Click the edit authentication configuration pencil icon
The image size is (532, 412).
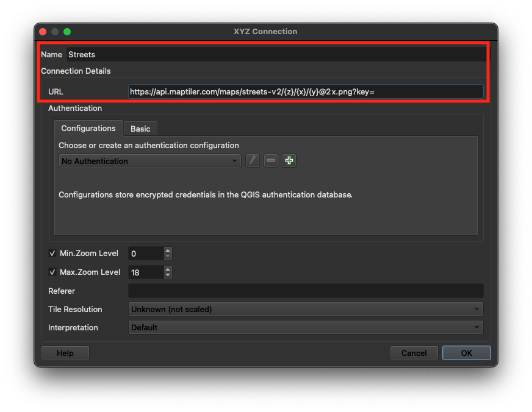[253, 161]
